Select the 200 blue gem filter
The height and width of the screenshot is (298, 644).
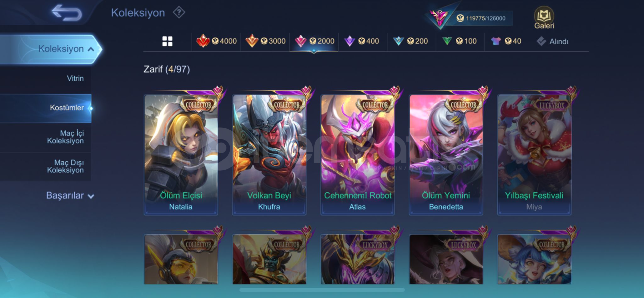(x=411, y=41)
